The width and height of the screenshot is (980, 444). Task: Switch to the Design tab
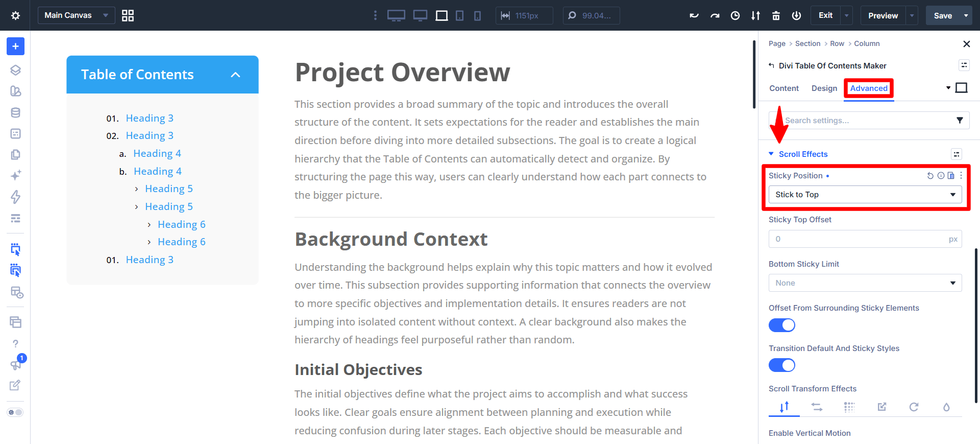(x=824, y=88)
